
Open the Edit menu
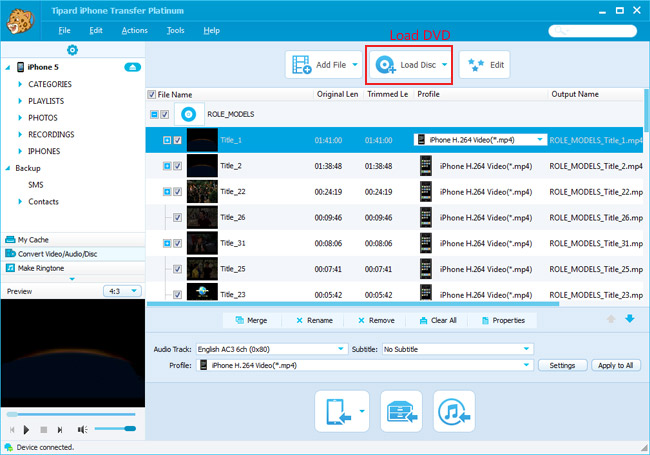(x=96, y=30)
